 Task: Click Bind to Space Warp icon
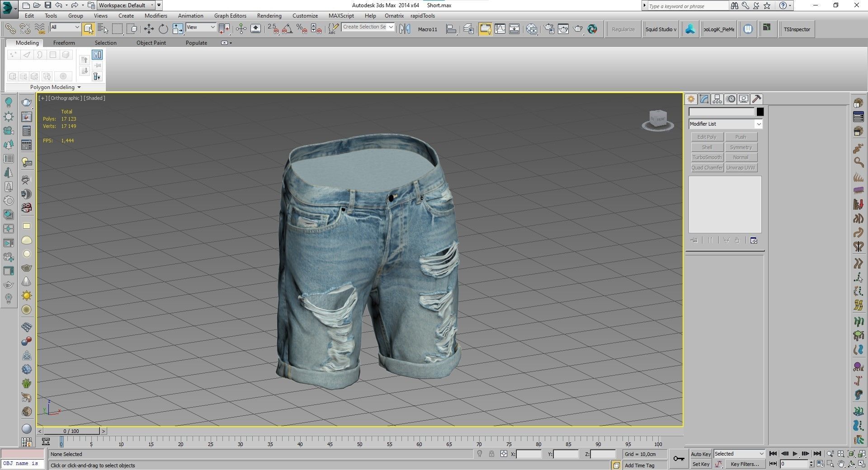(40, 29)
